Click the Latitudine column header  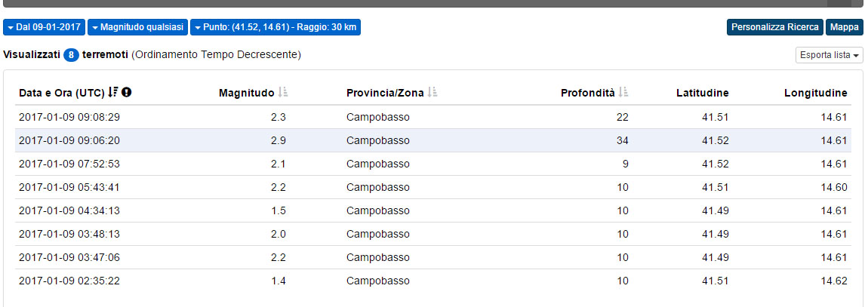coord(701,93)
